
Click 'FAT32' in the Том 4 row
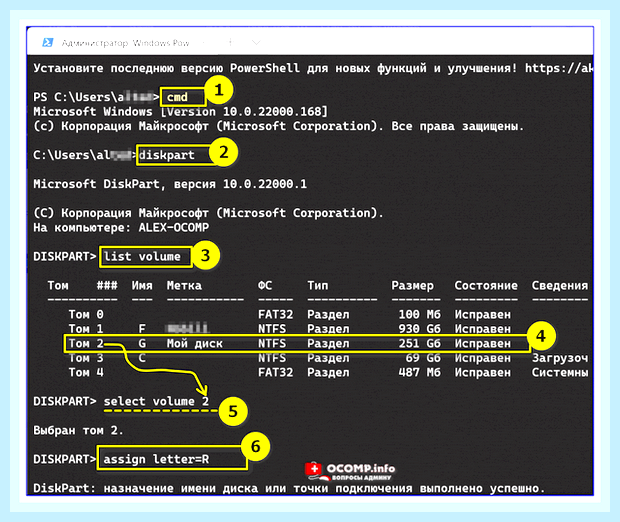[x=275, y=372]
